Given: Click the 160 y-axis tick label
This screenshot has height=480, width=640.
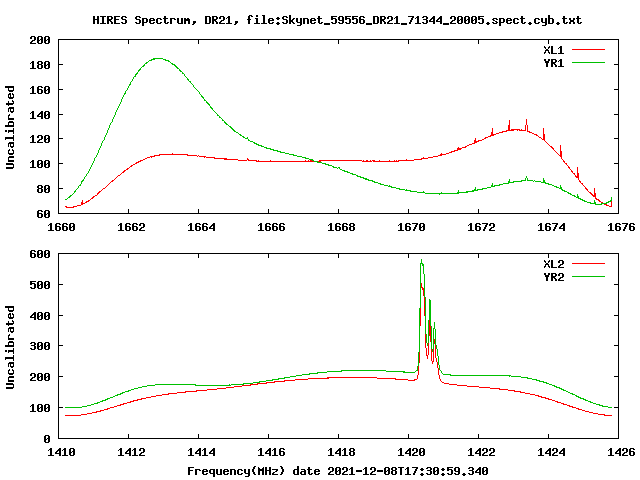Looking at the screenshot, I should pos(40,90).
